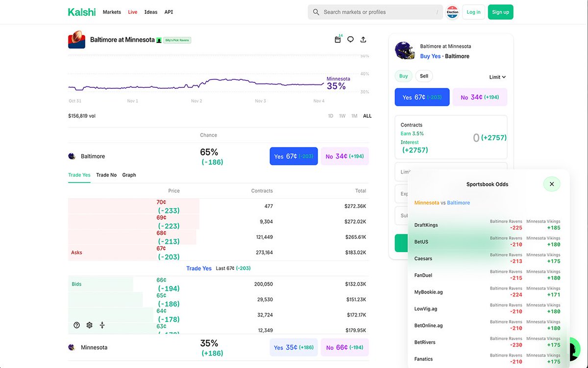Click the Minnesota 35% chart label
The width and height of the screenshot is (588, 368).
(x=338, y=83)
